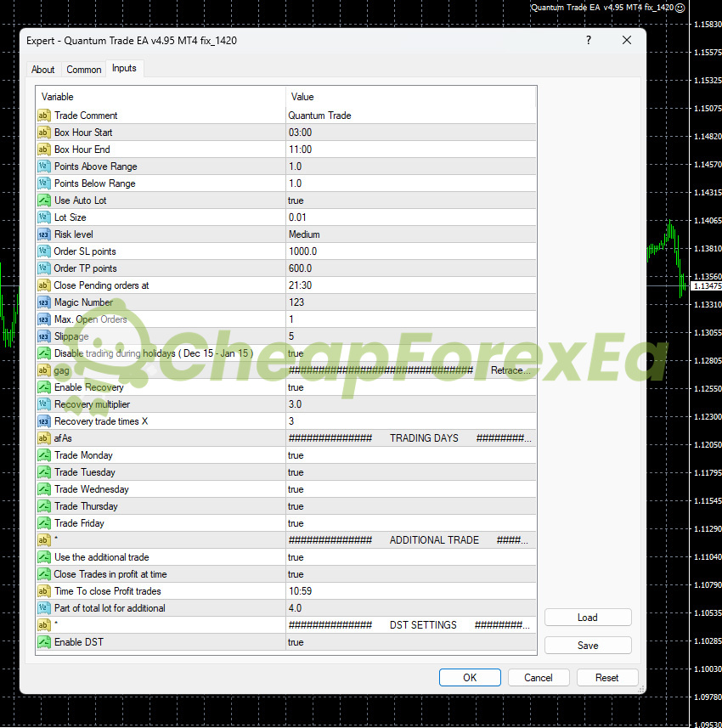This screenshot has width=722, height=728.
Task: Click the DST SETTINGS separator value cell
Action: (x=411, y=625)
